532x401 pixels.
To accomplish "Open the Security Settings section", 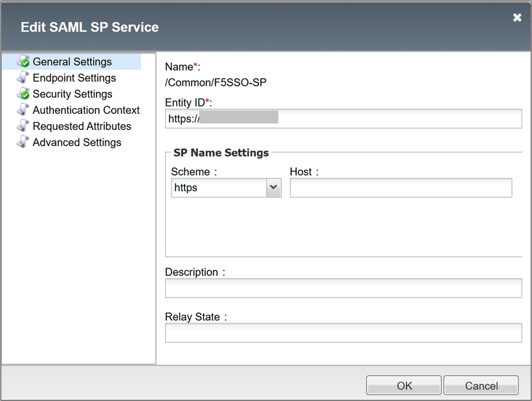I will click(x=72, y=94).
